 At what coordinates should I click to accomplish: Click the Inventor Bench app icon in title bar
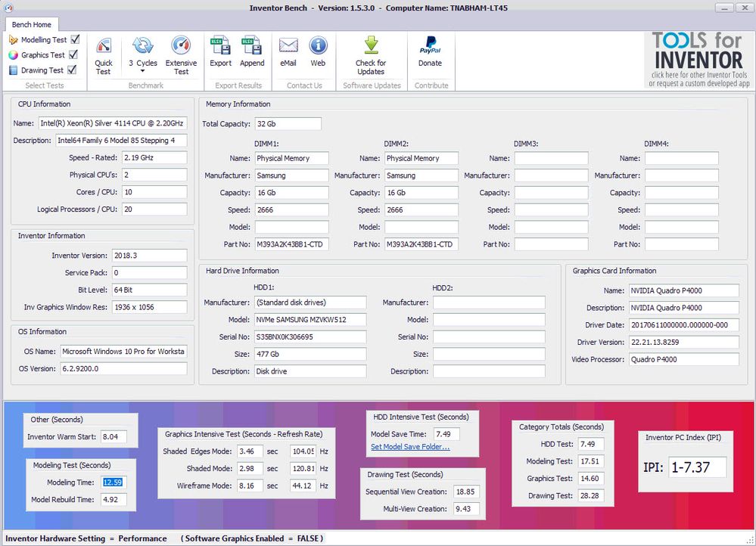(x=8, y=8)
